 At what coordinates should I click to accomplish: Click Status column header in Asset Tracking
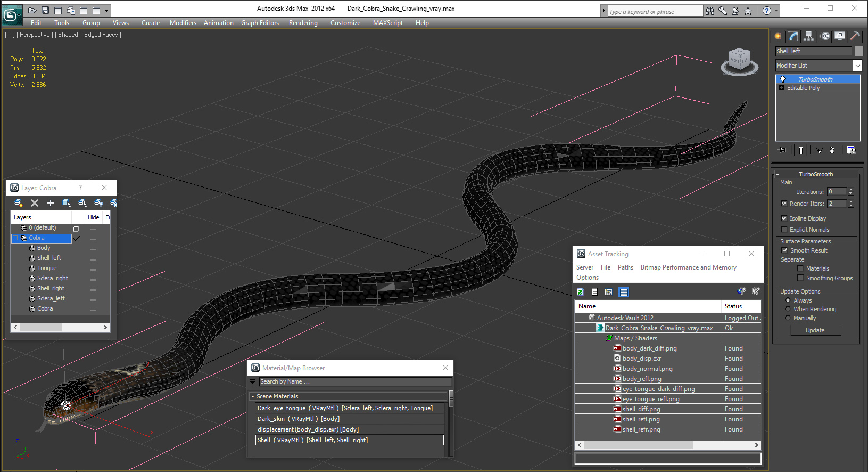(742, 306)
